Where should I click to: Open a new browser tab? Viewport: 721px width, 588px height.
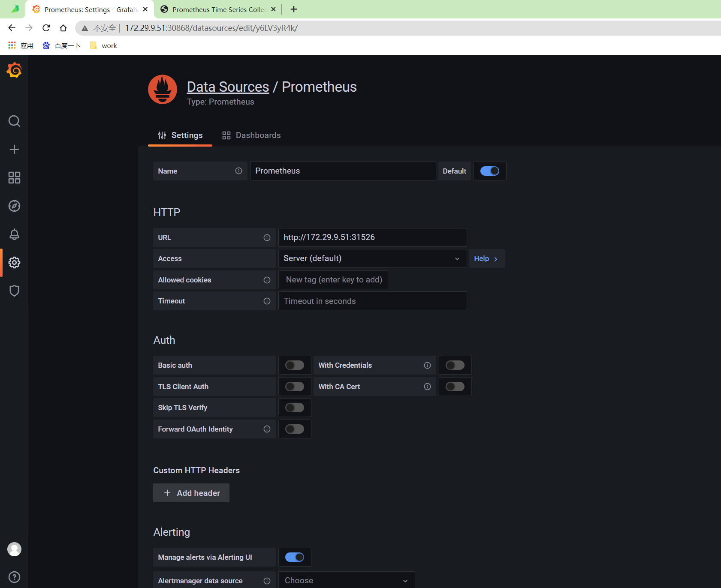(x=294, y=9)
